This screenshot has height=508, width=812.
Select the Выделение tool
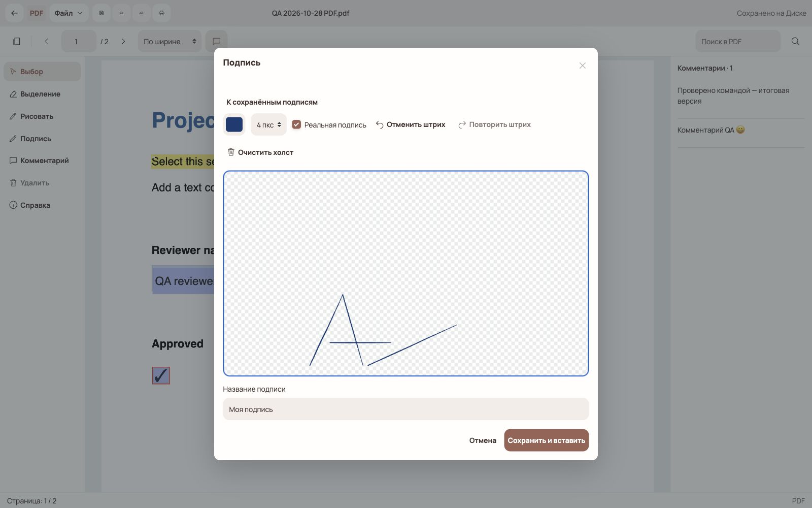click(42, 94)
